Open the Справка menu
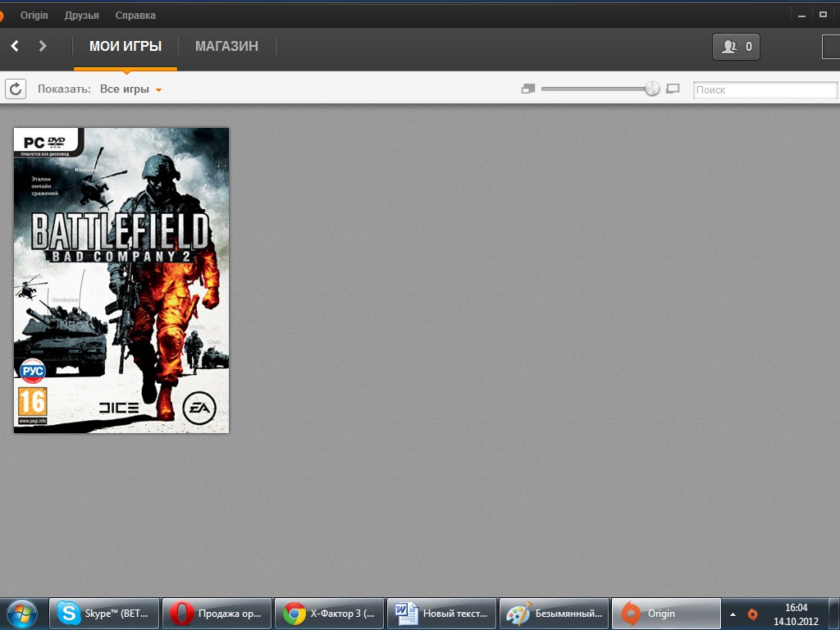 point(135,16)
